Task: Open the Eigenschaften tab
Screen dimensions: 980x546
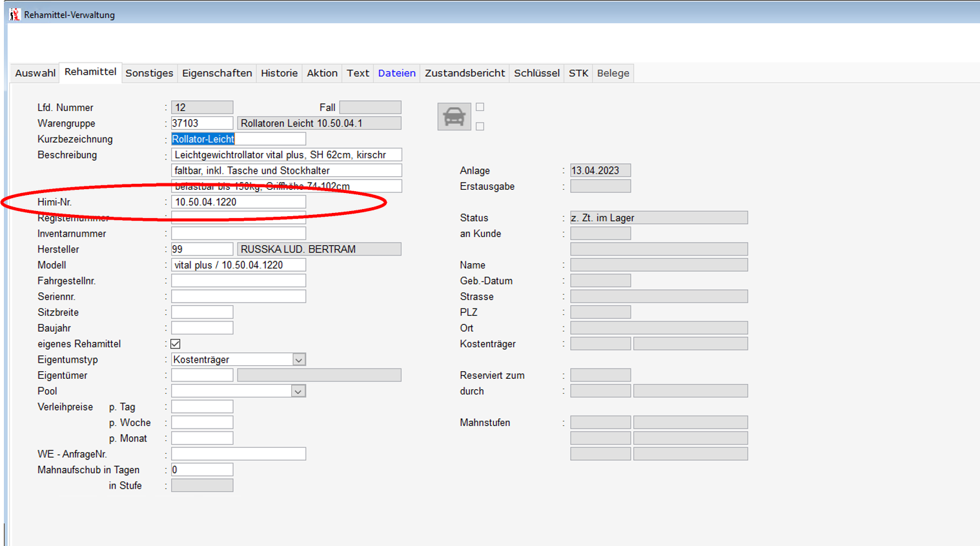Action: [x=217, y=73]
